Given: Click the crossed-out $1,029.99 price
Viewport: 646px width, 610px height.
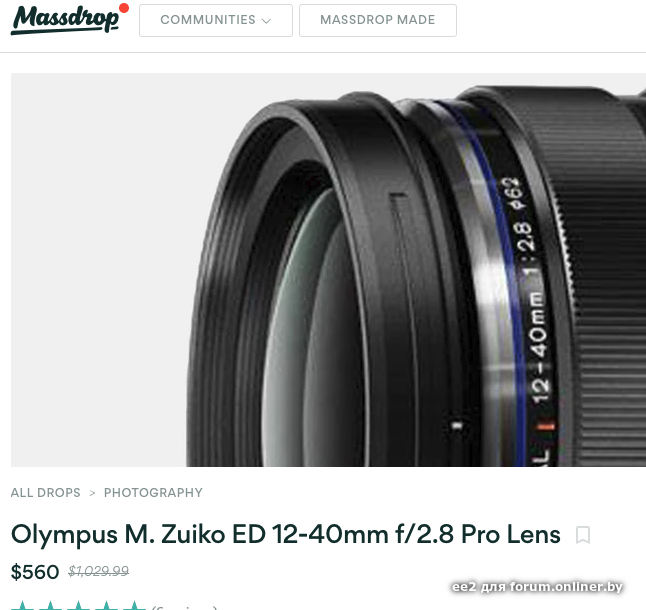Looking at the screenshot, I should click(x=98, y=571).
